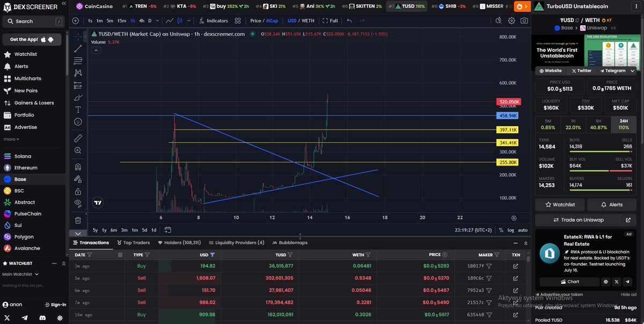The width and height of the screenshot is (644, 324).
Task: Select Solana chain in sidebar
Action: point(23,156)
